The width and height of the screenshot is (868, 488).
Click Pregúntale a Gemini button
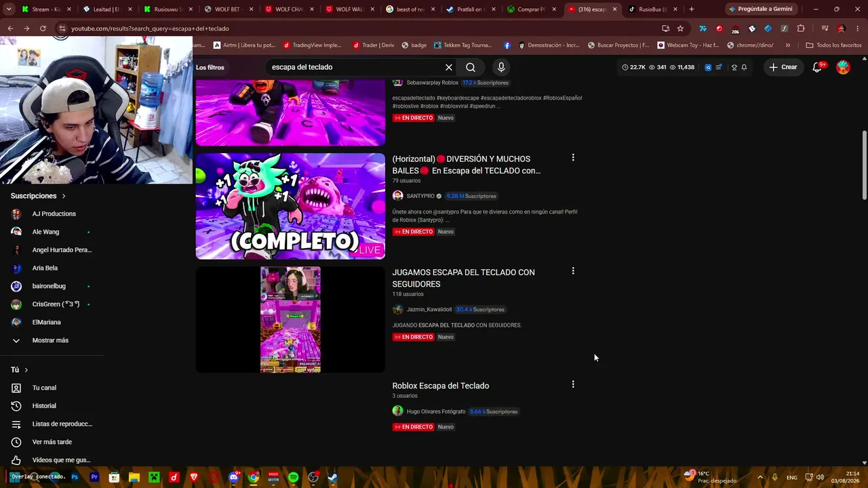pyautogui.click(x=761, y=9)
